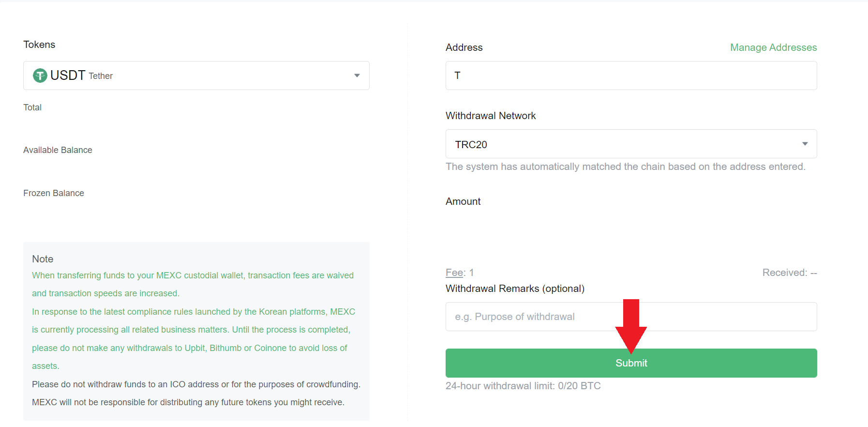The width and height of the screenshot is (868, 427).
Task: Click the Available Balance label
Action: (x=58, y=150)
